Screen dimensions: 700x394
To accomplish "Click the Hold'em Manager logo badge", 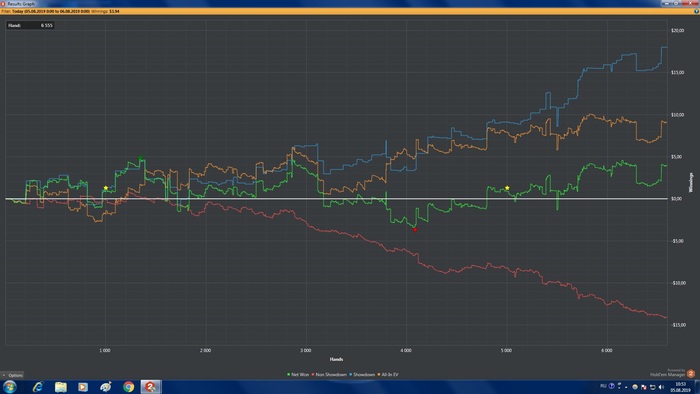I will click(x=691, y=373).
